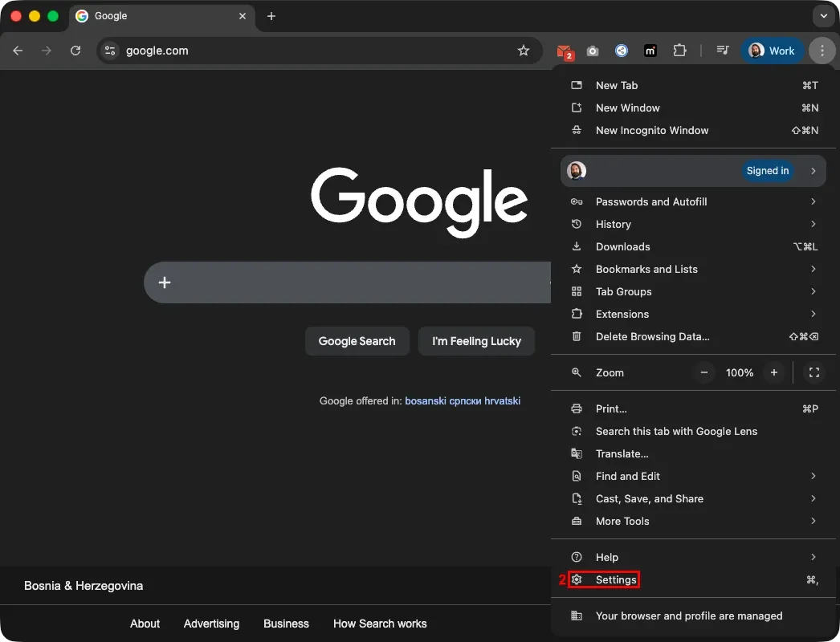
Task: Open the About footer link
Action: (145, 624)
